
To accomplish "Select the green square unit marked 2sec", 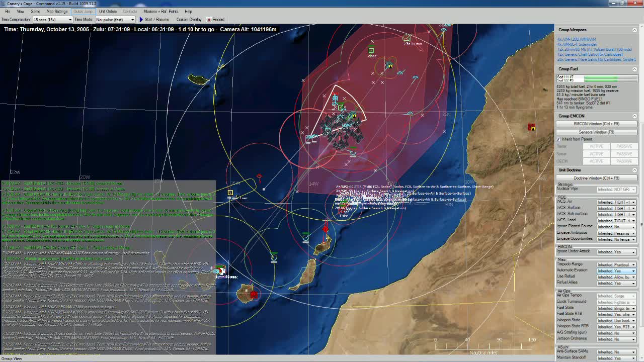I will tap(371, 50).
